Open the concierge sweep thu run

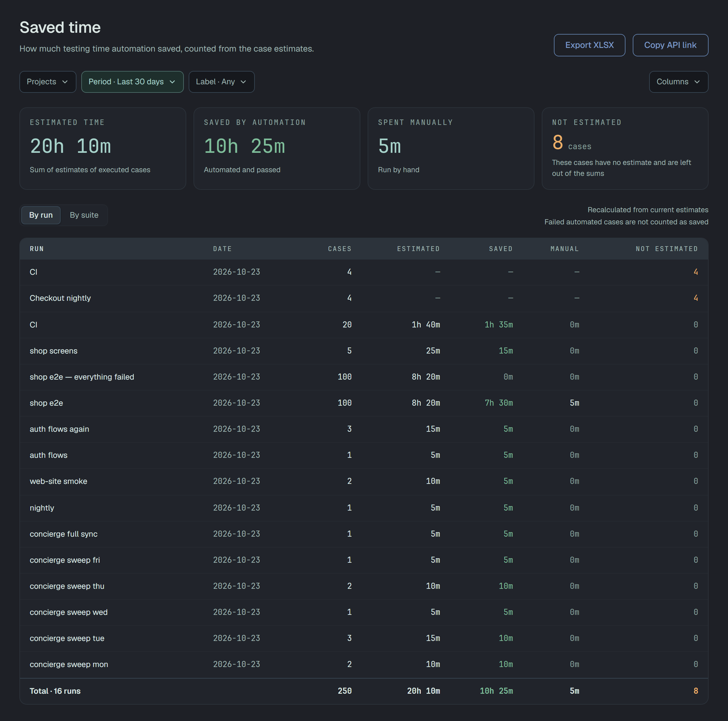pos(364,586)
